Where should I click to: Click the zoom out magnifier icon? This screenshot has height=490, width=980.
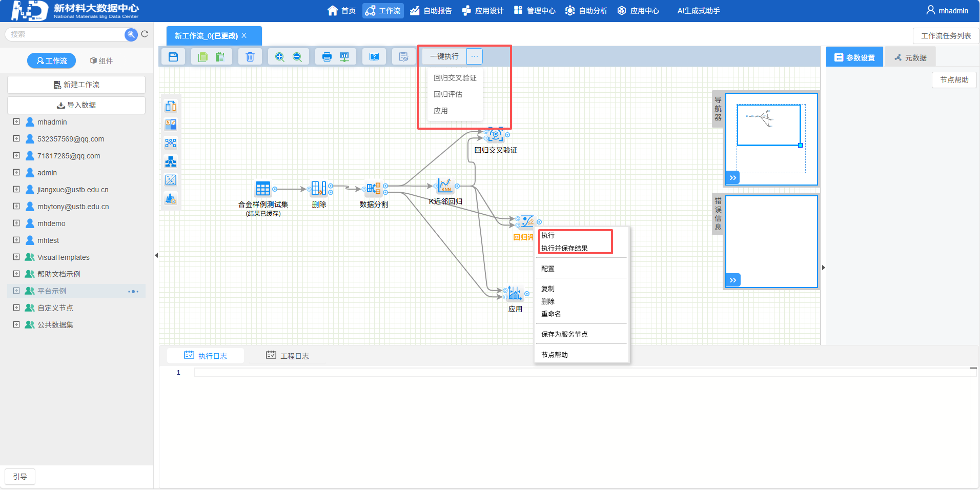pos(297,57)
